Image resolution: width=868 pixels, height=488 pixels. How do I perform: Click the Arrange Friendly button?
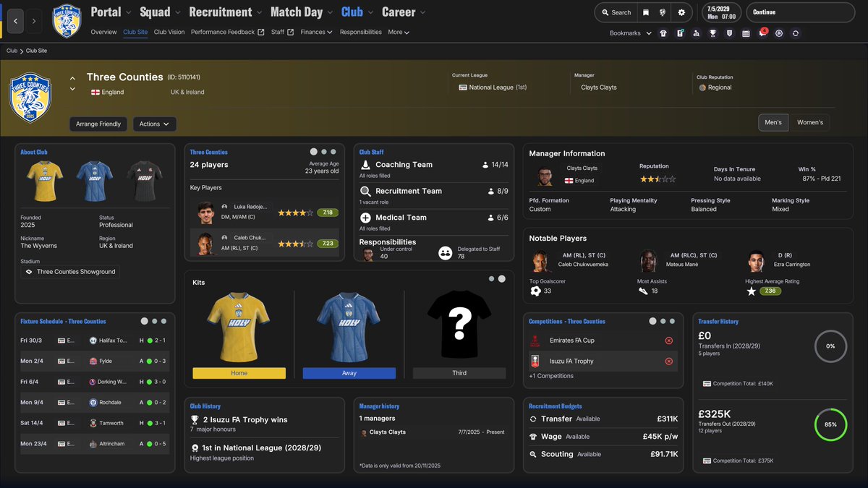pyautogui.click(x=99, y=124)
